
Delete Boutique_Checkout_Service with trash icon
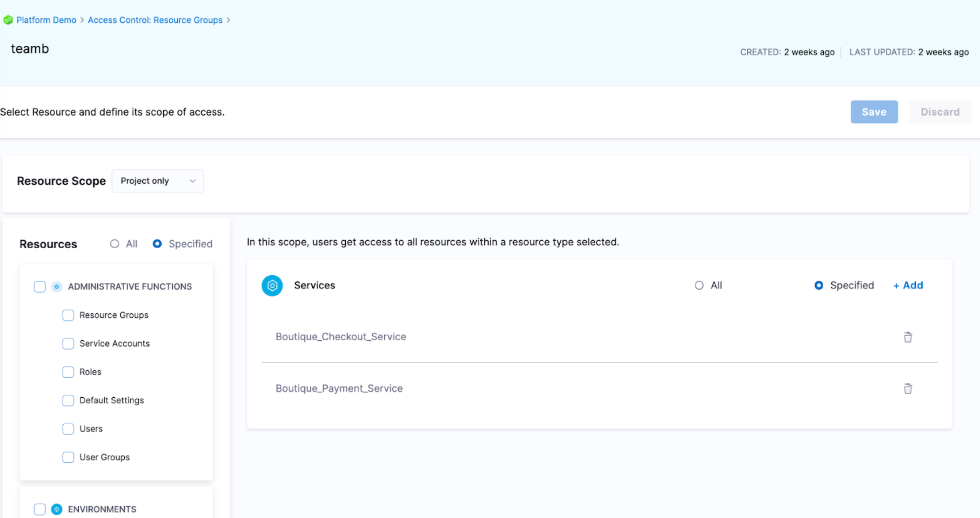(x=908, y=337)
